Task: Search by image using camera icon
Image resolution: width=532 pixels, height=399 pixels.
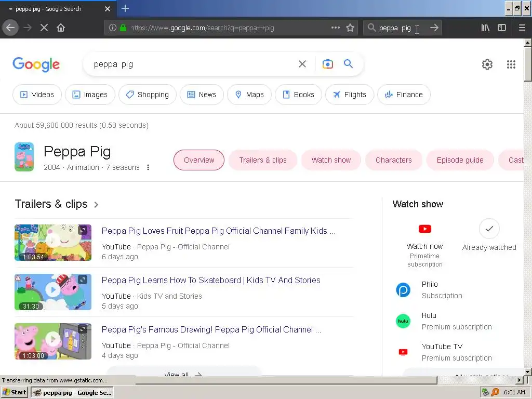Action: [x=327, y=64]
